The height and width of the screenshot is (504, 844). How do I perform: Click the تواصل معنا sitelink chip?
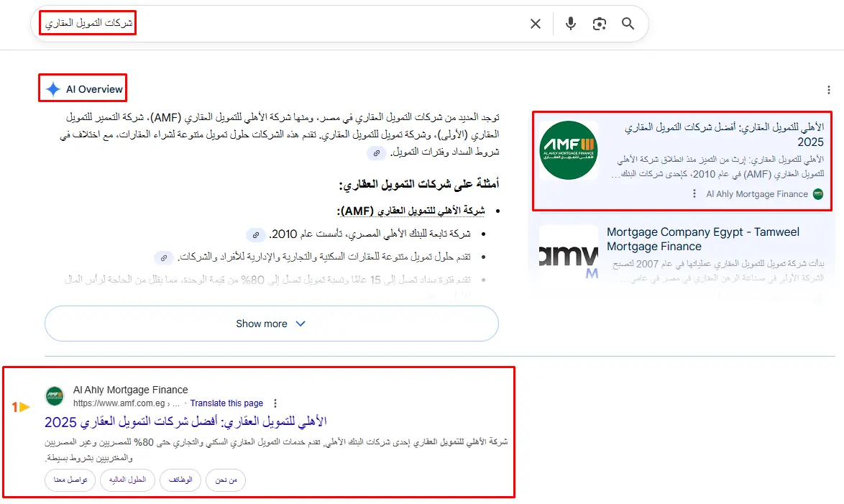(70, 480)
